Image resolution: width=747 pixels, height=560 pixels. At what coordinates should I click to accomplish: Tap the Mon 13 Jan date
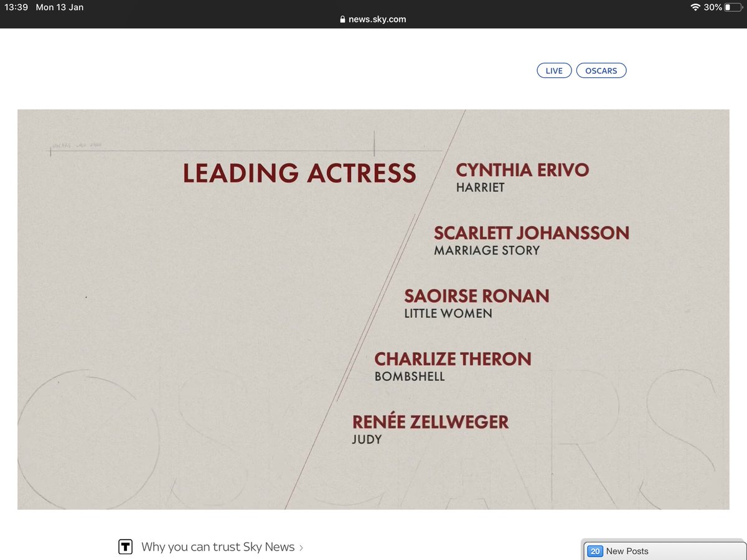(x=60, y=7)
